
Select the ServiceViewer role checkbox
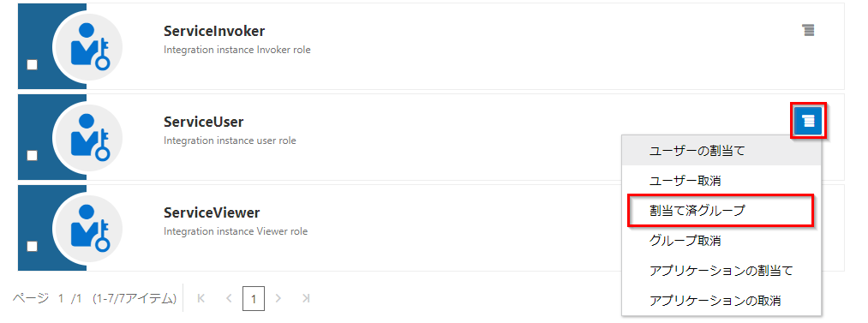[x=32, y=247]
